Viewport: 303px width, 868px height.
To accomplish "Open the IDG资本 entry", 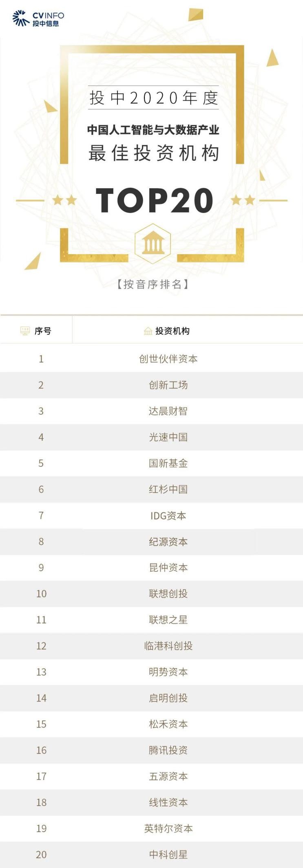I will [x=168, y=515].
